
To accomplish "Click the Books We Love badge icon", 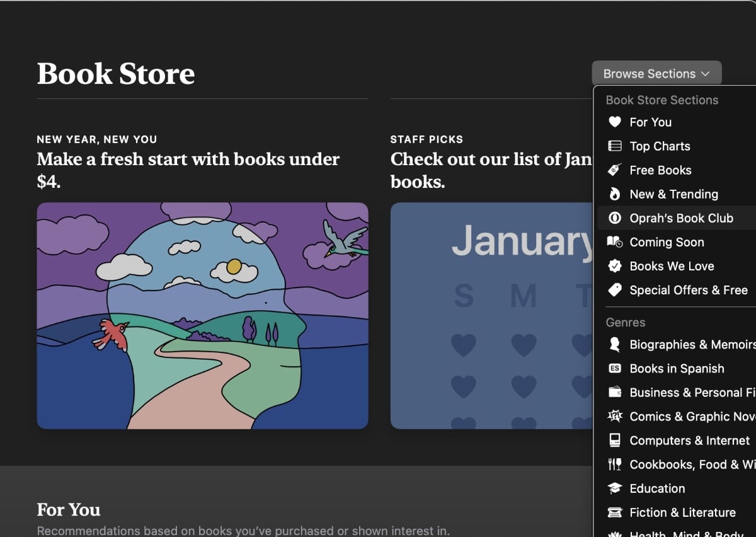I will (614, 266).
